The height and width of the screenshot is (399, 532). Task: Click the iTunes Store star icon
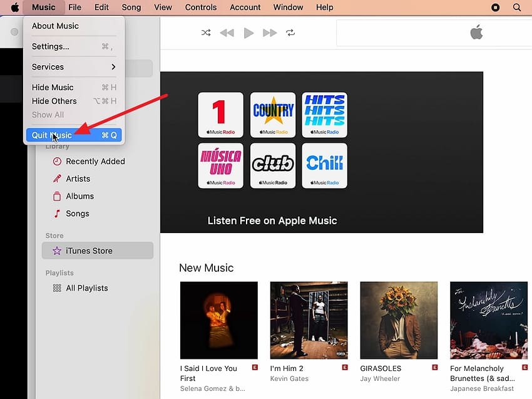pyautogui.click(x=57, y=251)
